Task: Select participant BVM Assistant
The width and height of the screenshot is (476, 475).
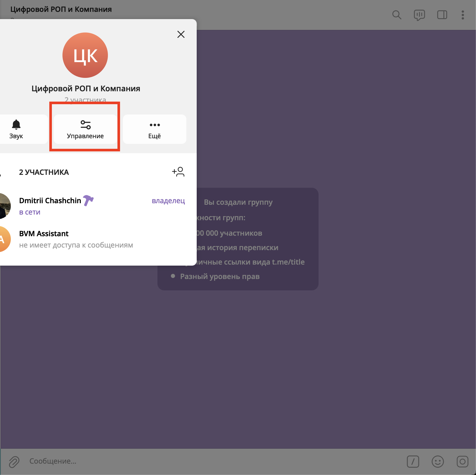Action: [44, 234]
